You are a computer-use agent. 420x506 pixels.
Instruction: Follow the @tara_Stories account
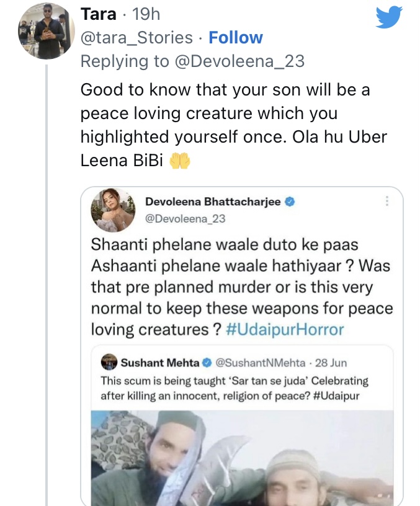[236, 38]
